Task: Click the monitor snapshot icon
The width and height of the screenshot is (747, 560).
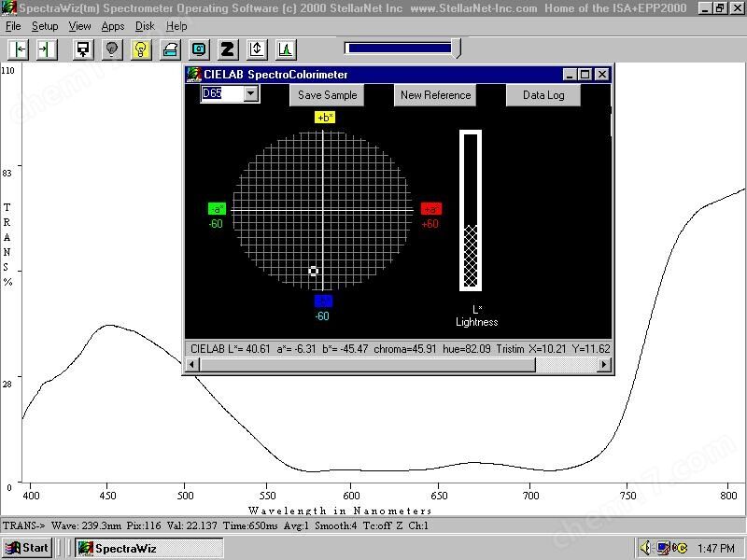Action: click(199, 49)
